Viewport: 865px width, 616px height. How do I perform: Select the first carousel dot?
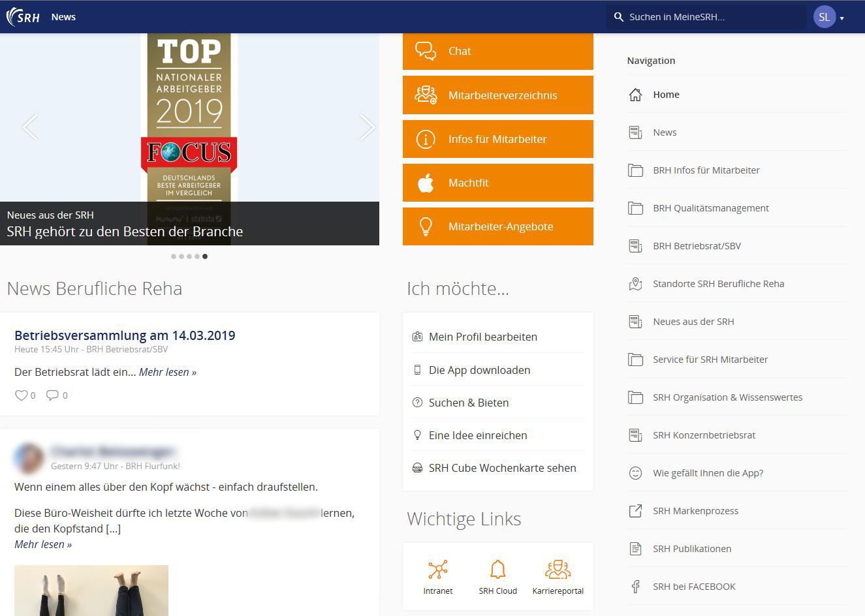pos(174,256)
